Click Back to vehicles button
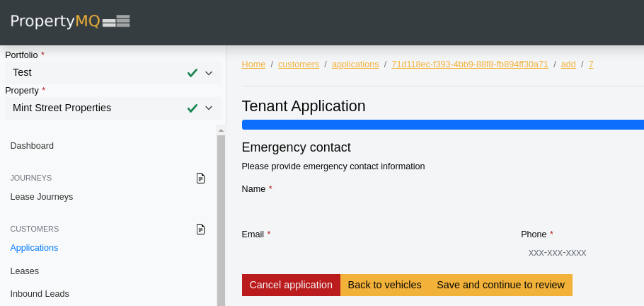The height and width of the screenshot is (306, 644). pos(384,285)
